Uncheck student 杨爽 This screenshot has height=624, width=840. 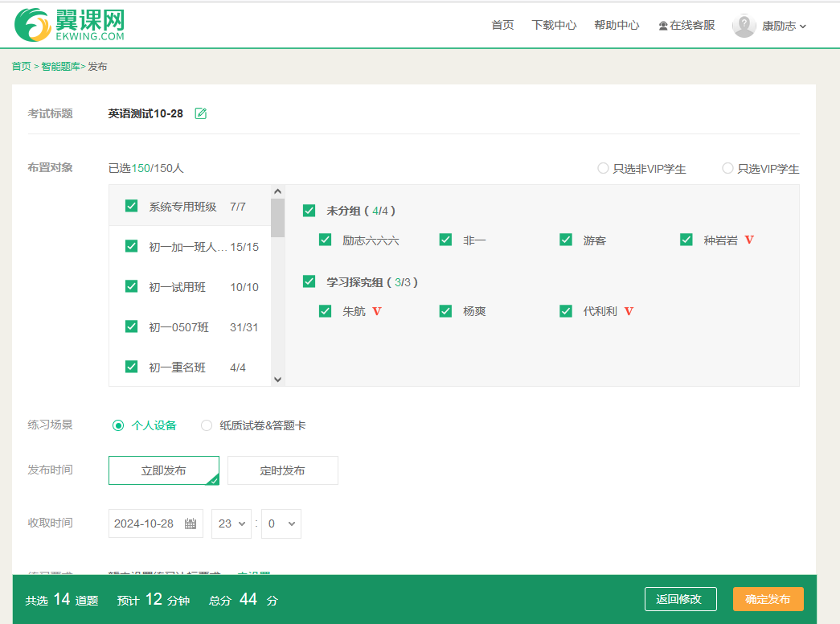pyautogui.click(x=445, y=311)
